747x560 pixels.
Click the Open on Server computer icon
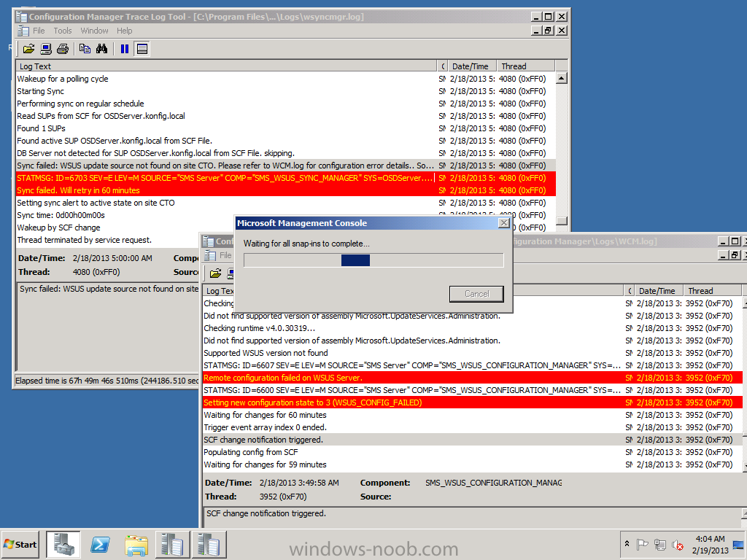tap(46, 49)
